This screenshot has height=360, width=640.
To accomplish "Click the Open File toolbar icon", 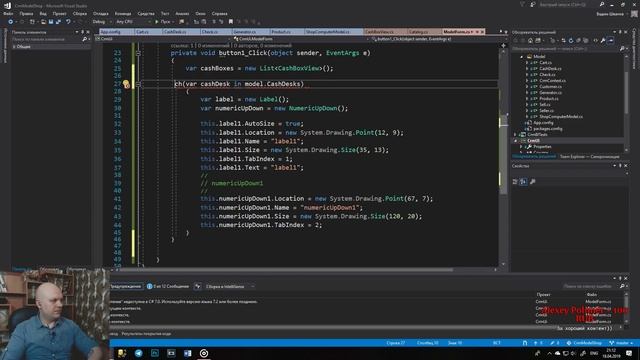I will point(43,22).
